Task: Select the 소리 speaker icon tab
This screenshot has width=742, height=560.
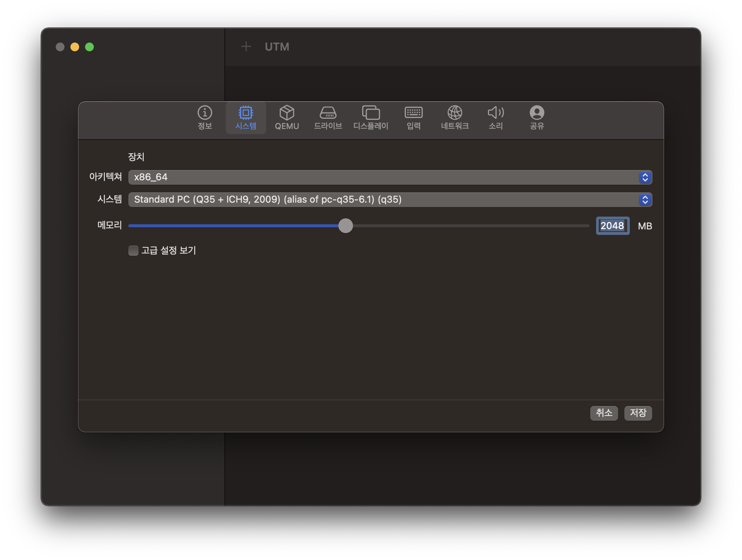Action: (496, 117)
